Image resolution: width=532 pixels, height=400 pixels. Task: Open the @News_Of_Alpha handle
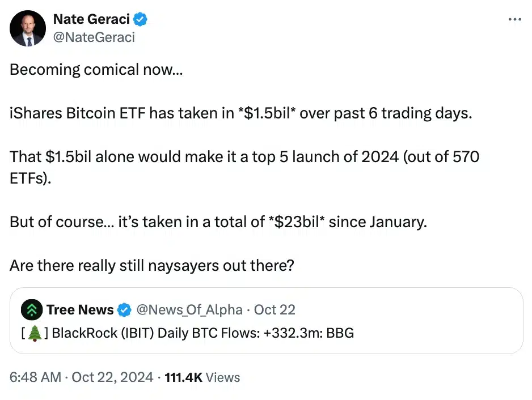(190, 310)
